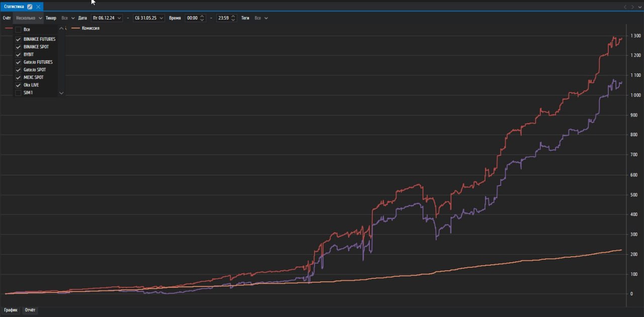Select the График tab at the bottom
The image size is (644, 317).
point(11,310)
